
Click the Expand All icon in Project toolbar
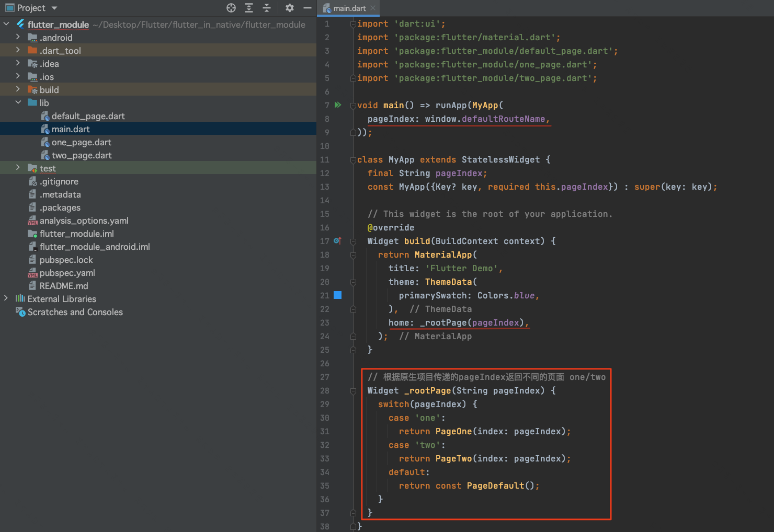click(249, 8)
